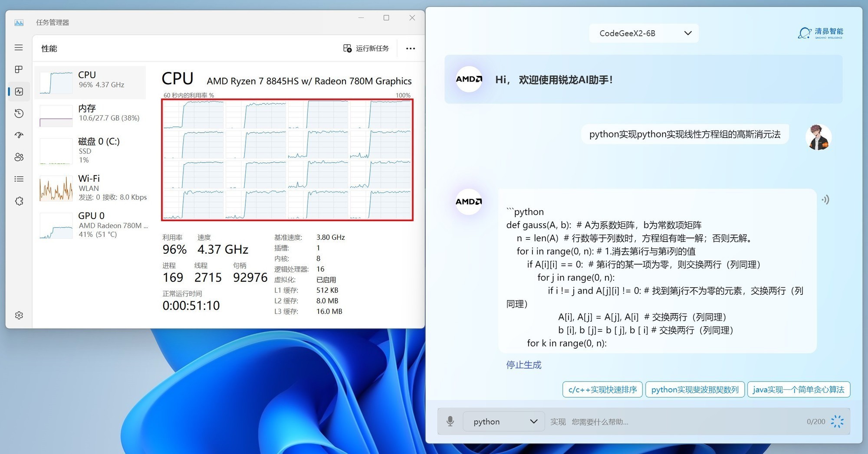The height and width of the screenshot is (454, 868).
Task: Click the uptime value 0:00:51:10
Action: tap(191, 306)
